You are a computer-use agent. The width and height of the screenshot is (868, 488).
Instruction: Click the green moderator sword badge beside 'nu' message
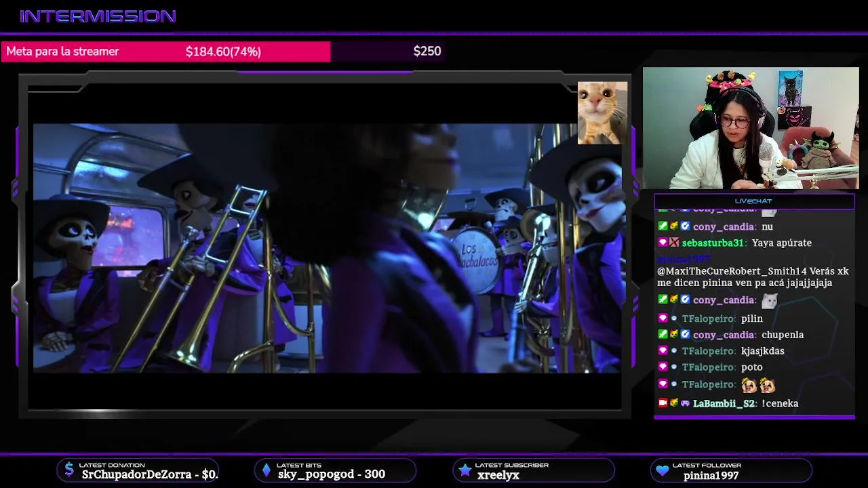(x=663, y=226)
